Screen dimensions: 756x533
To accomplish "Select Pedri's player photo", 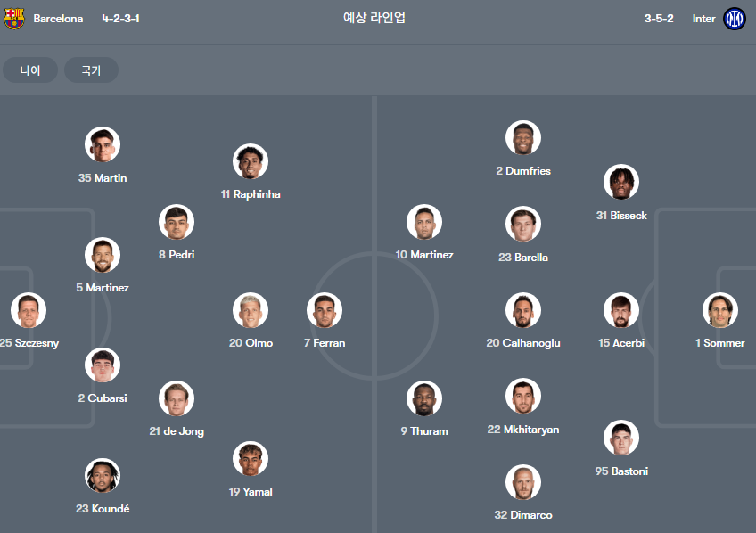I will pos(177,222).
